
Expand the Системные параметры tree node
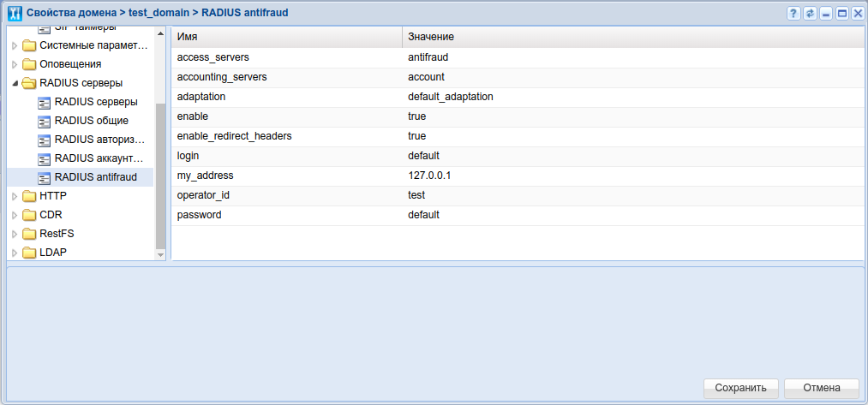pyautogui.click(x=15, y=45)
